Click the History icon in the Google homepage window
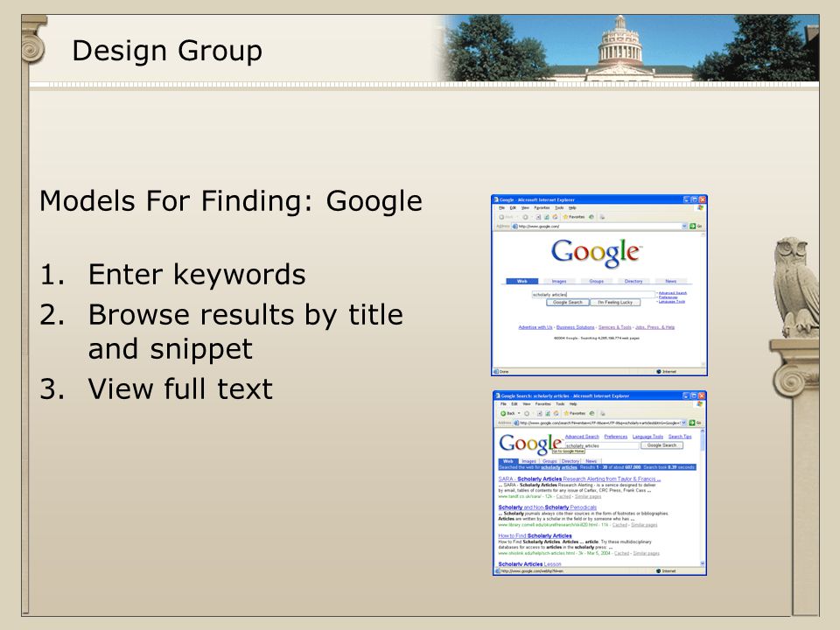The height and width of the screenshot is (630, 840). 591,217
